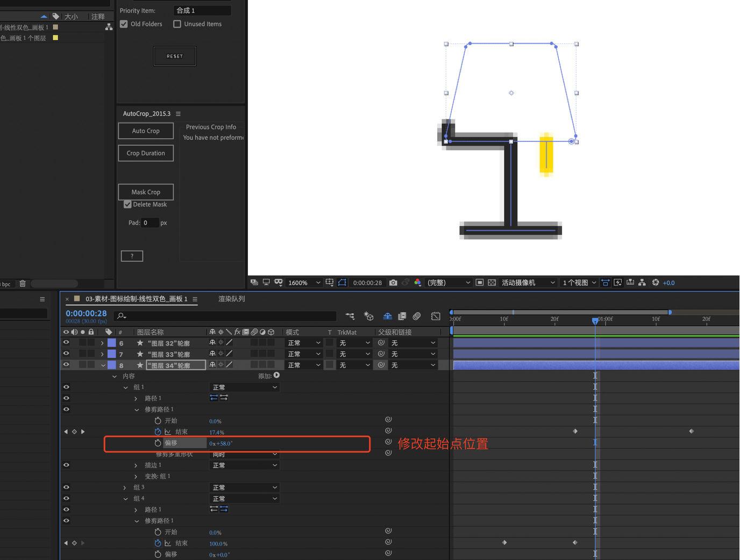Open the 1个视图 view layout dropdown
The height and width of the screenshot is (560, 740).
coord(579,283)
